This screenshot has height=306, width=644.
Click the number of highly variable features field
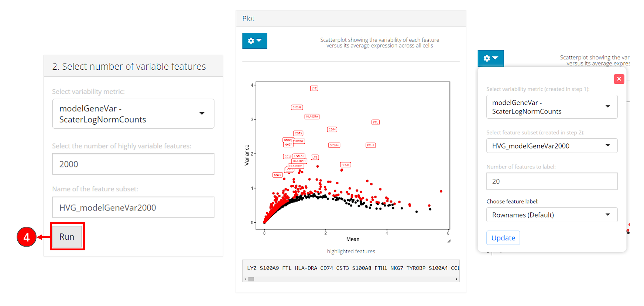133,164
